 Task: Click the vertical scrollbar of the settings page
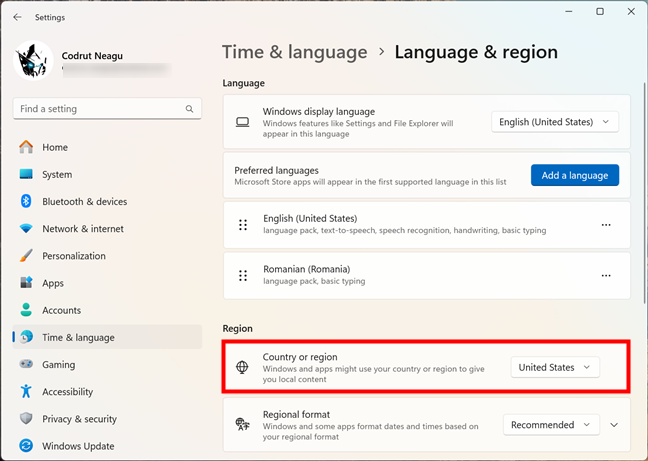(644, 194)
